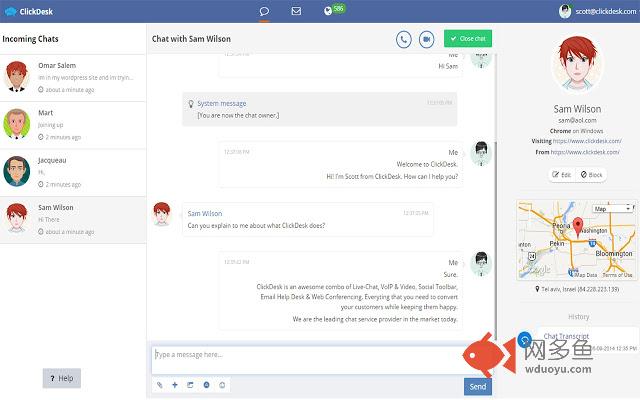Open scott@clickdesk.com account menu
The image size is (640, 400).
[605, 11]
